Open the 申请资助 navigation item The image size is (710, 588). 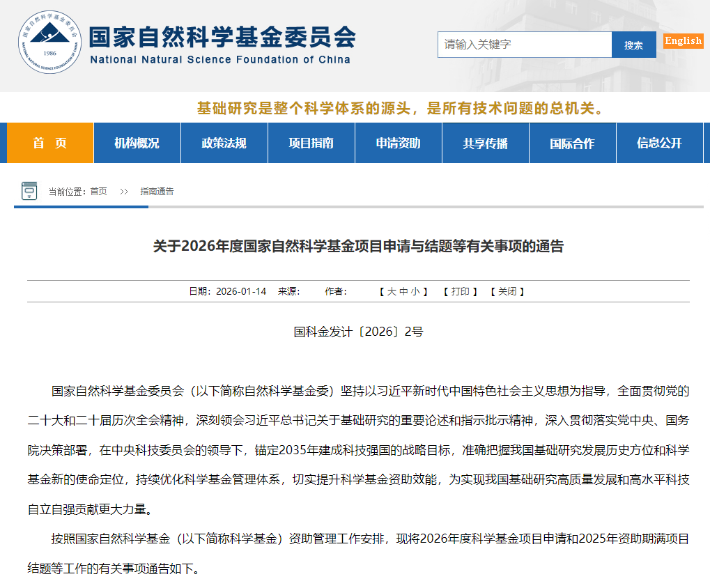(399, 143)
